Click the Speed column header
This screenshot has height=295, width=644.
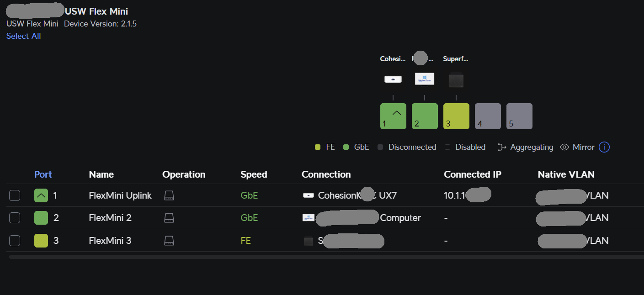coord(254,174)
